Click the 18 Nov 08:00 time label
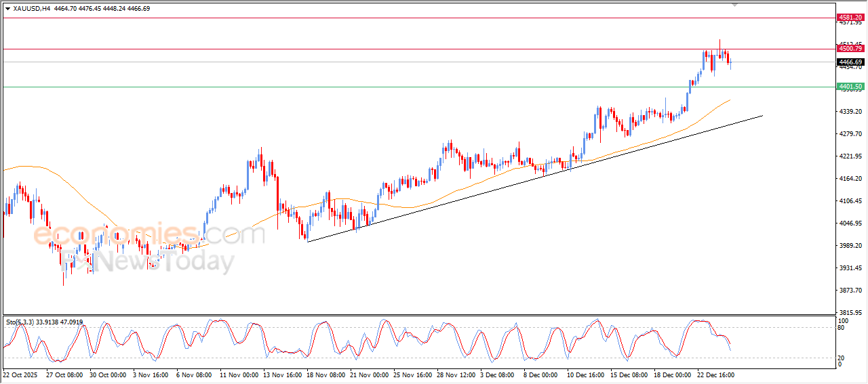Image resolution: width=868 pixels, height=384 pixels. (x=326, y=375)
